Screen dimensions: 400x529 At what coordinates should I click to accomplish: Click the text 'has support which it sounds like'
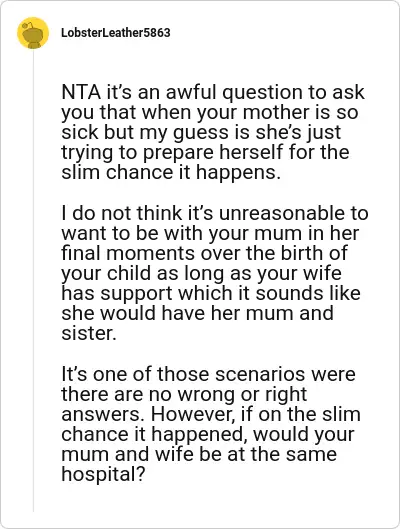click(x=211, y=293)
